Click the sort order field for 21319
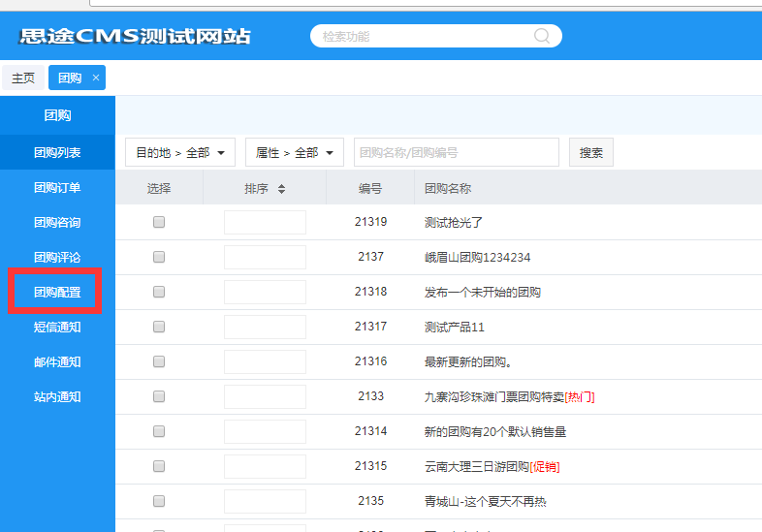Screen dimensions: 762x532 click(x=265, y=222)
